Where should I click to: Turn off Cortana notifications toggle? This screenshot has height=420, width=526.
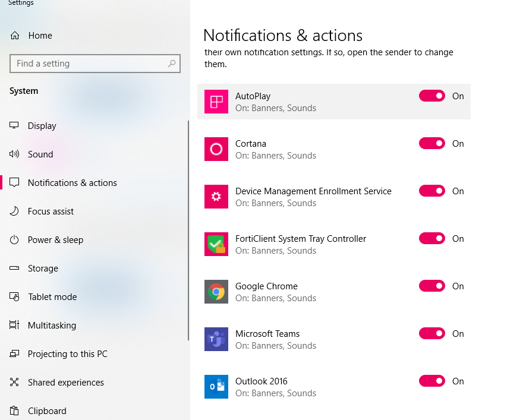pyautogui.click(x=432, y=143)
